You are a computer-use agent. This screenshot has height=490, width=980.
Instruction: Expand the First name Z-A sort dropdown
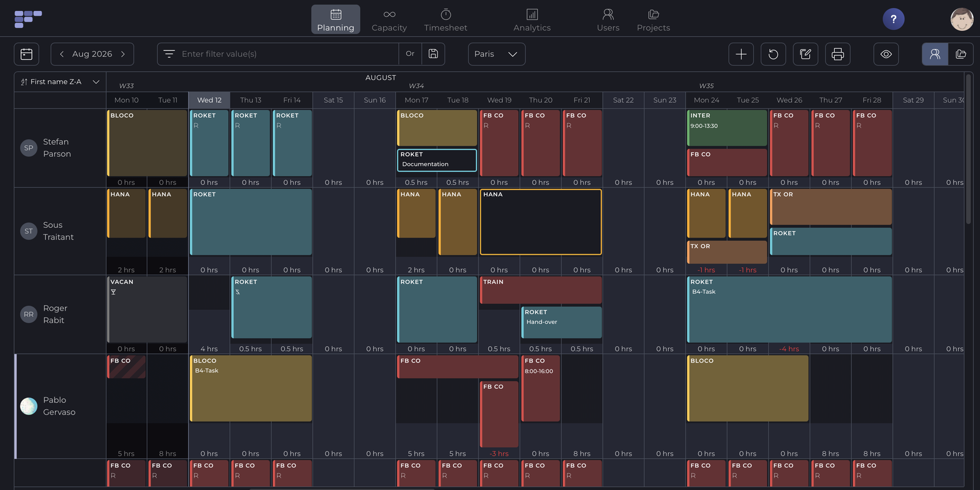pos(60,81)
